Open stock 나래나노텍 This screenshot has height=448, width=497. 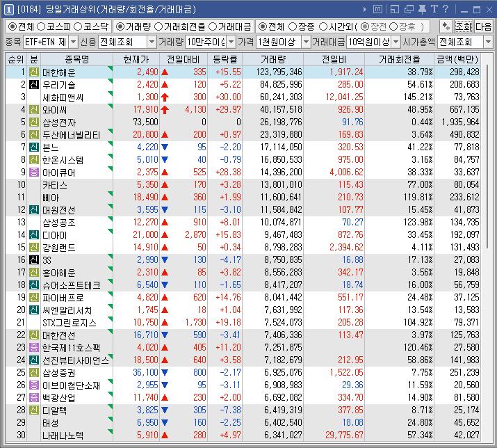click(x=63, y=435)
